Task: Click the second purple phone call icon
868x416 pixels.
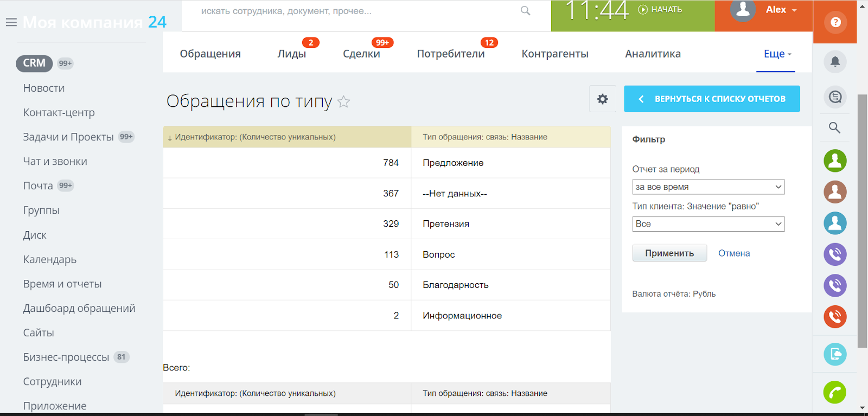Action: pos(835,285)
